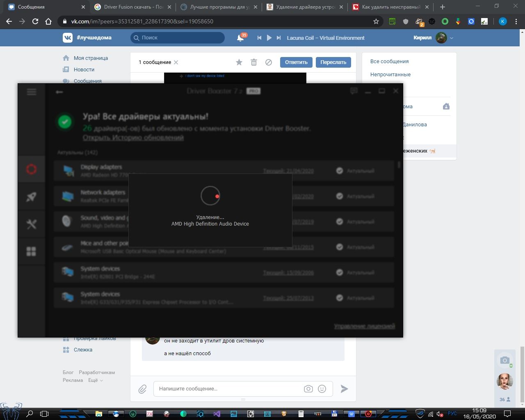Open Непрочитанные messages filter
Image resolution: width=525 pixels, height=420 pixels.
tap(390, 75)
